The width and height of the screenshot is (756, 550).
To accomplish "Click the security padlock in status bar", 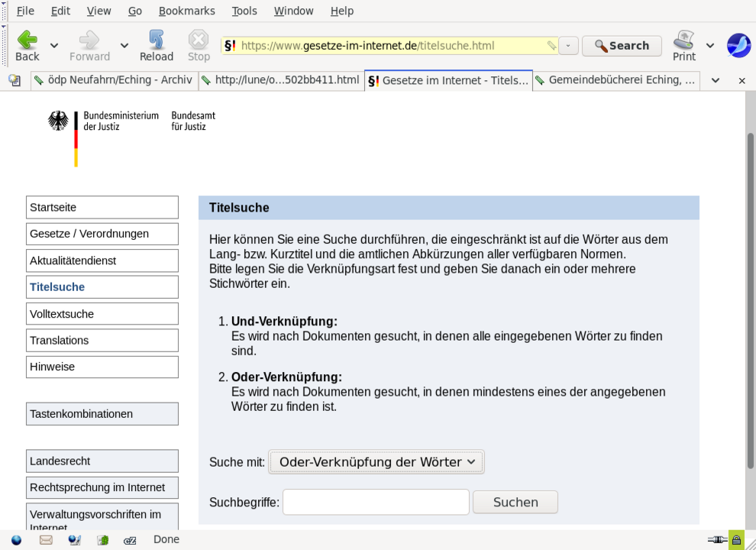I will pyautogui.click(x=736, y=539).
